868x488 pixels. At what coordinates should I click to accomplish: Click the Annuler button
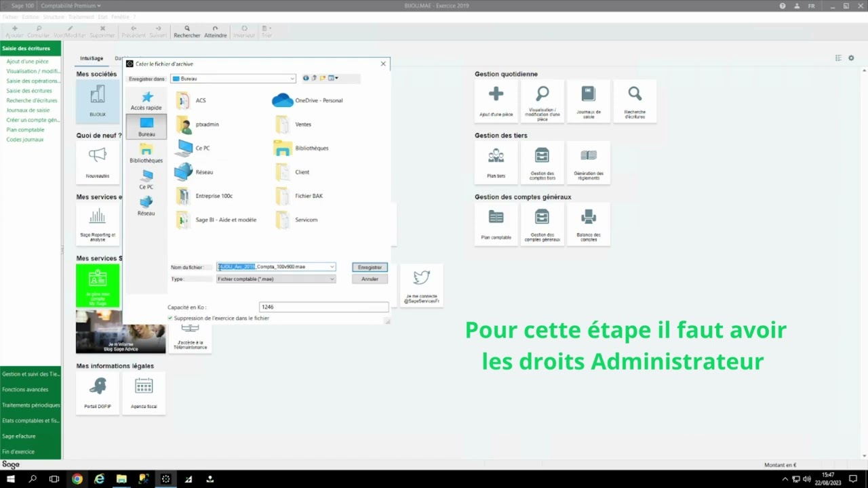coord(370,279)
